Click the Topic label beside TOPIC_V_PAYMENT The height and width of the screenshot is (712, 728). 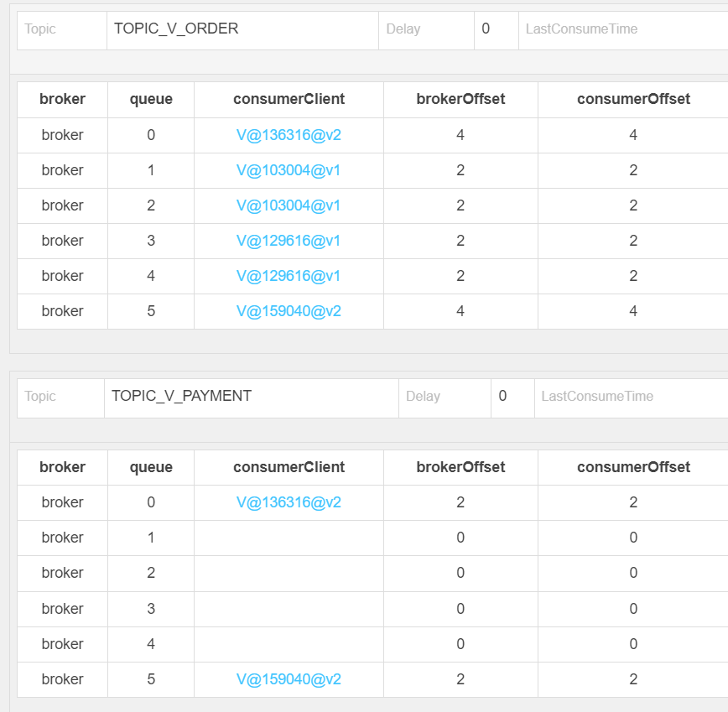[40, 396]
